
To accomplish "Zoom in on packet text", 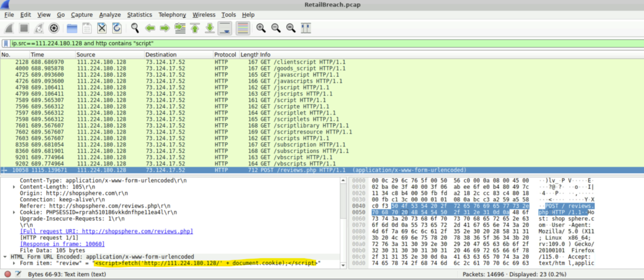I will (x=260, y=28).
